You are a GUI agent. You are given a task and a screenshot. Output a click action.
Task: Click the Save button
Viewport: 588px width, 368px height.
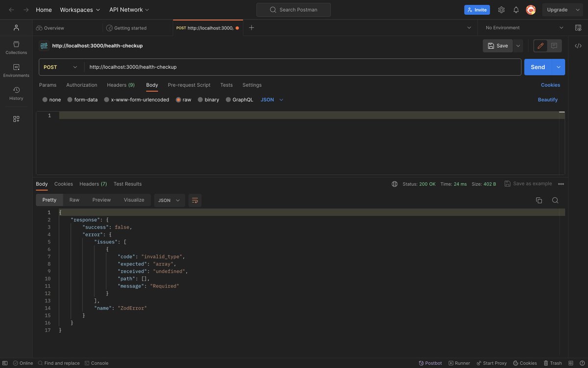click(x=498, y=46)
